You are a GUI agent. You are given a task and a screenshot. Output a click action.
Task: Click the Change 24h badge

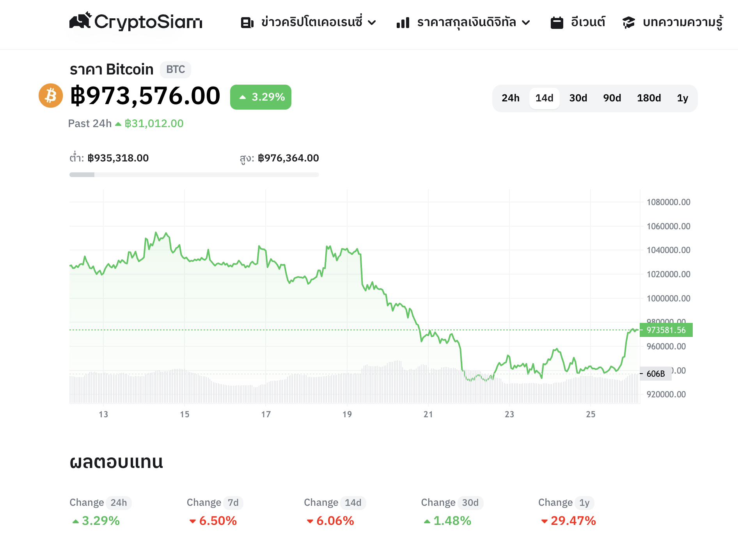coord(119,503)
